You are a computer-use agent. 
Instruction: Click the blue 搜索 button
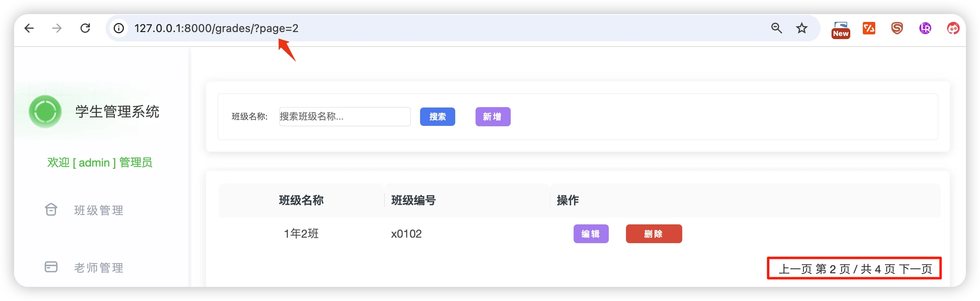pos(438,116)
